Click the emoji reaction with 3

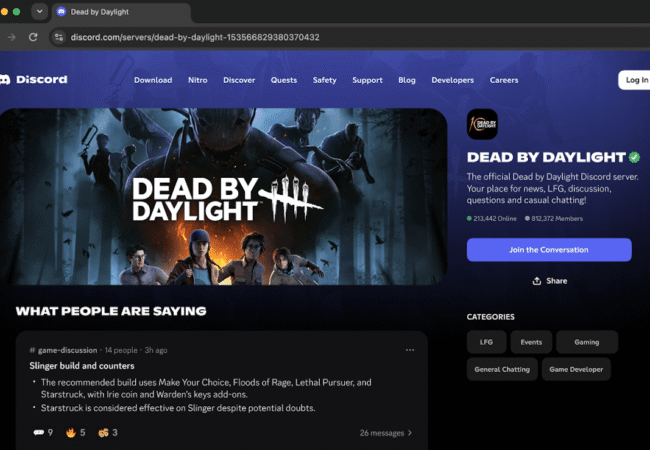[x=108, y=433]
